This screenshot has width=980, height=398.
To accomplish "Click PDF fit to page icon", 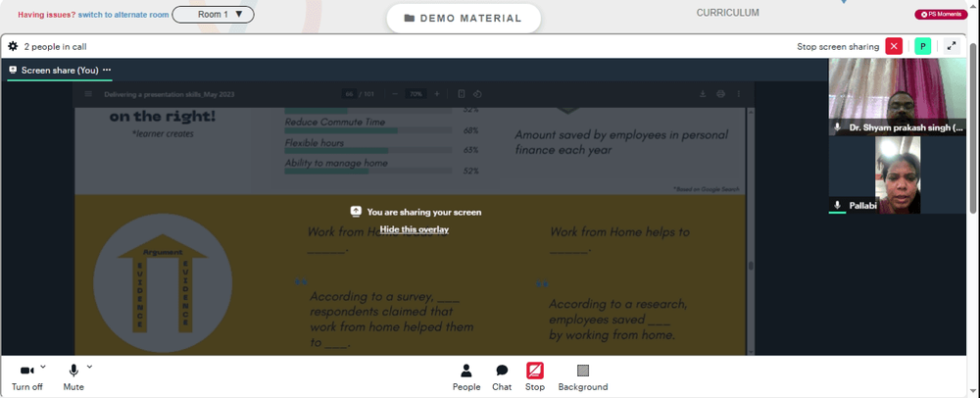I will (x=462, y=94).
